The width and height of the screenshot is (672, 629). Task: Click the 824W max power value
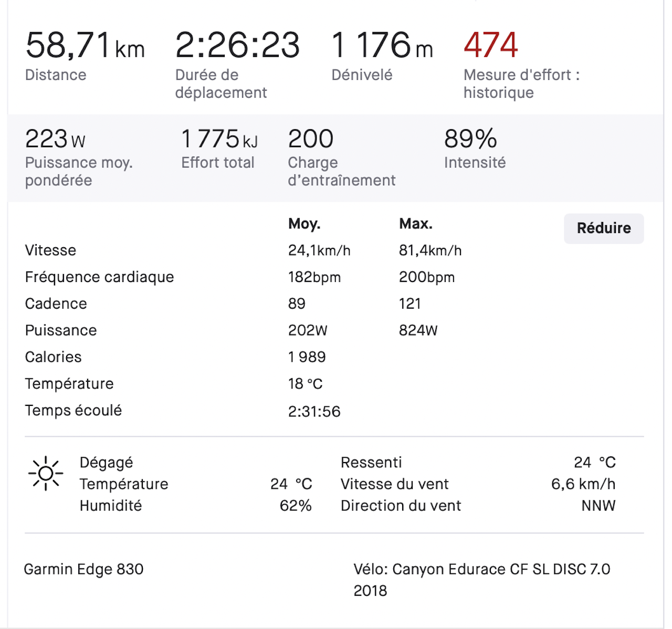(418, 330)
